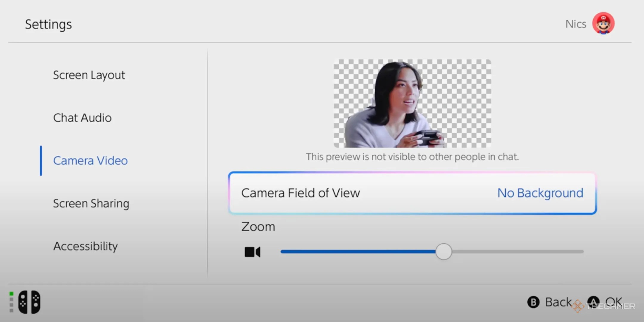Open the Screen Layout settings section
This screenshot has height=322, width=644.
[89, 75]
